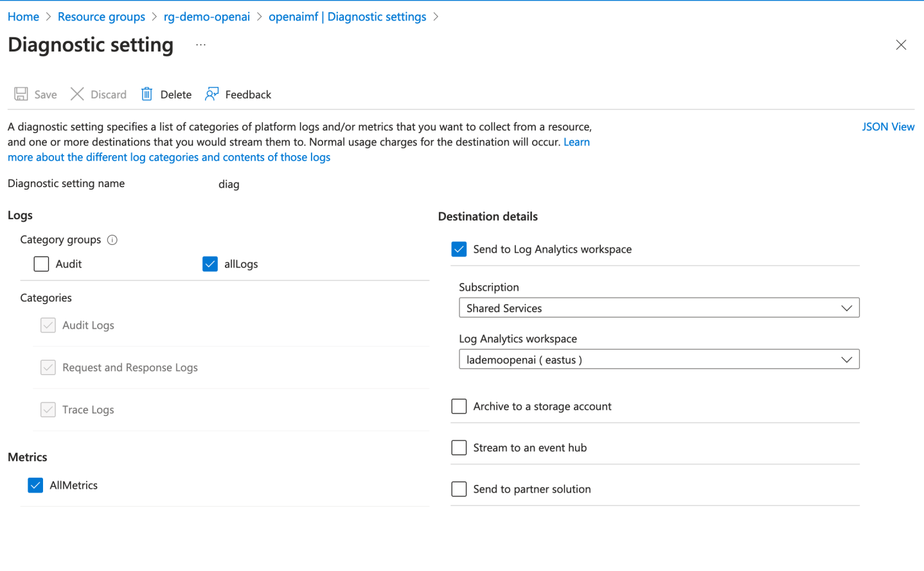Click the Discard X icon
Screen dimensions: 924x571
pyautogui.click(x=77, y=95)
